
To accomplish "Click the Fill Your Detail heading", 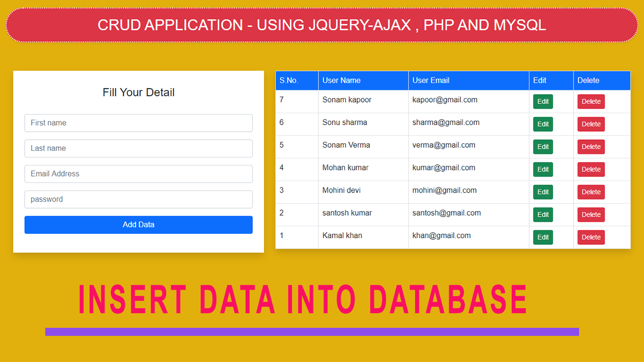I will [138, 93].
